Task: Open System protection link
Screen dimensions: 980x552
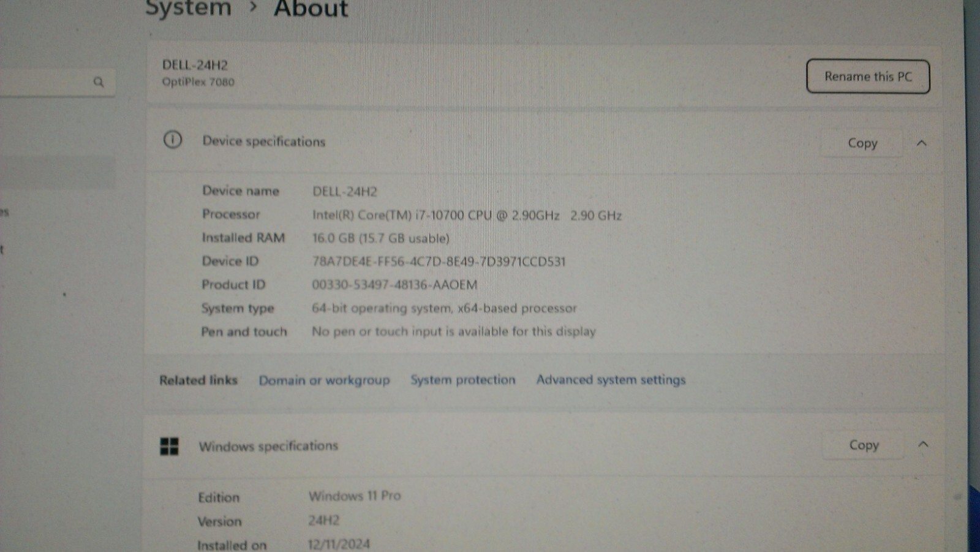Action: (463, 380)
